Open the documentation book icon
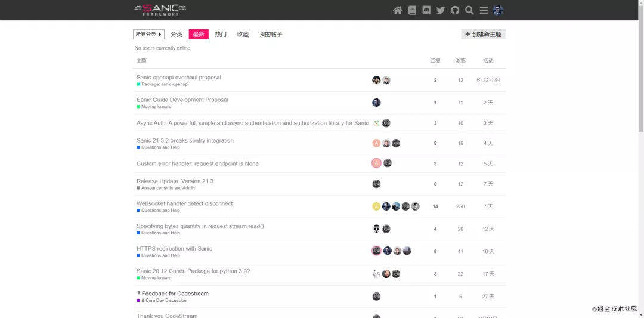This screenshot has width=644, height=318. click(x=412, y=10)
